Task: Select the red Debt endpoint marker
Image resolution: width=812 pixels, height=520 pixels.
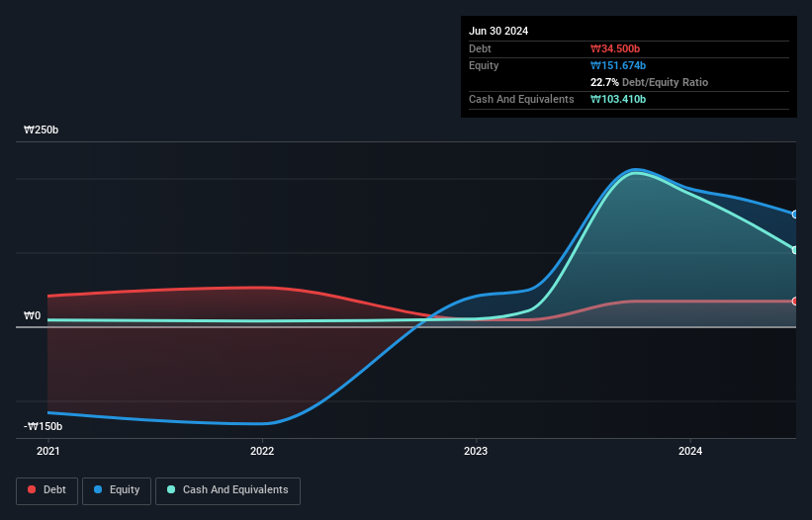Action: (x=796, y=302)
